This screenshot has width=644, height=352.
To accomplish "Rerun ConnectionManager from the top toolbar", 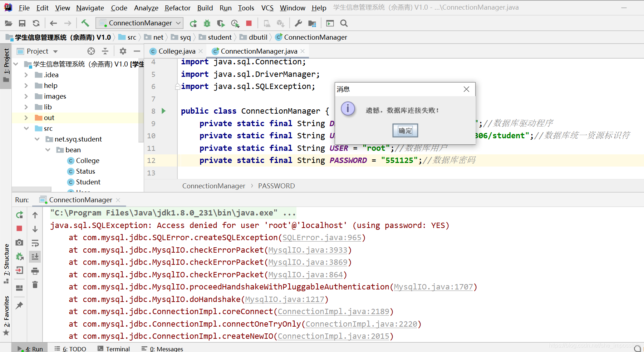I will 193,23.
